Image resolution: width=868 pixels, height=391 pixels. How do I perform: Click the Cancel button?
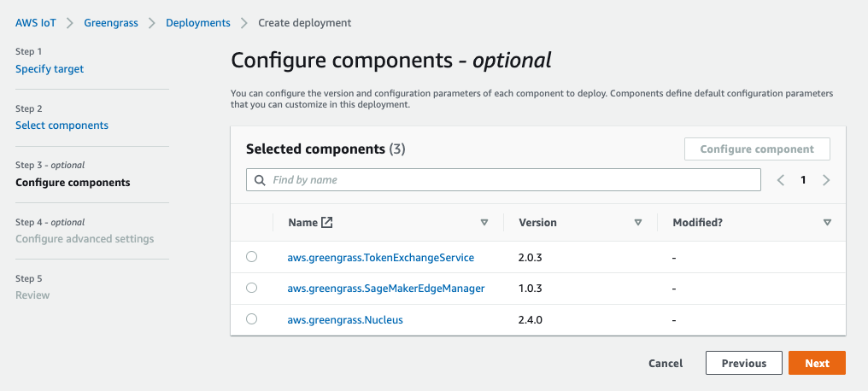coord(666,364)
